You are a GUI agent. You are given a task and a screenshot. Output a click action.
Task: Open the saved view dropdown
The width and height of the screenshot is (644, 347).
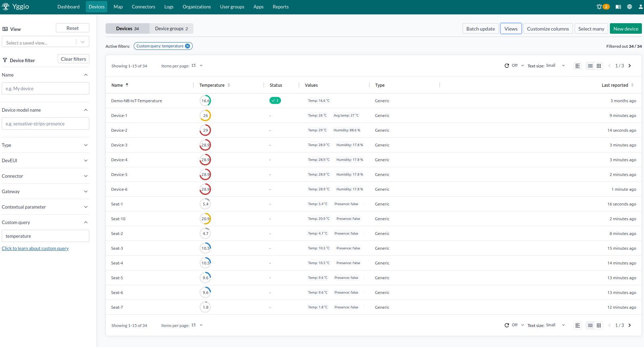click(83, 42)
